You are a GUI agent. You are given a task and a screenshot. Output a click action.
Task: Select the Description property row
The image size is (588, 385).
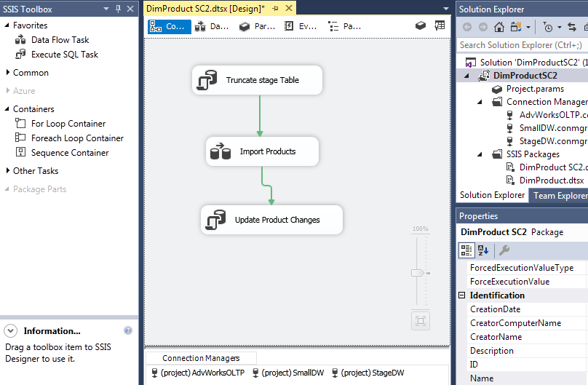[527, 351]
